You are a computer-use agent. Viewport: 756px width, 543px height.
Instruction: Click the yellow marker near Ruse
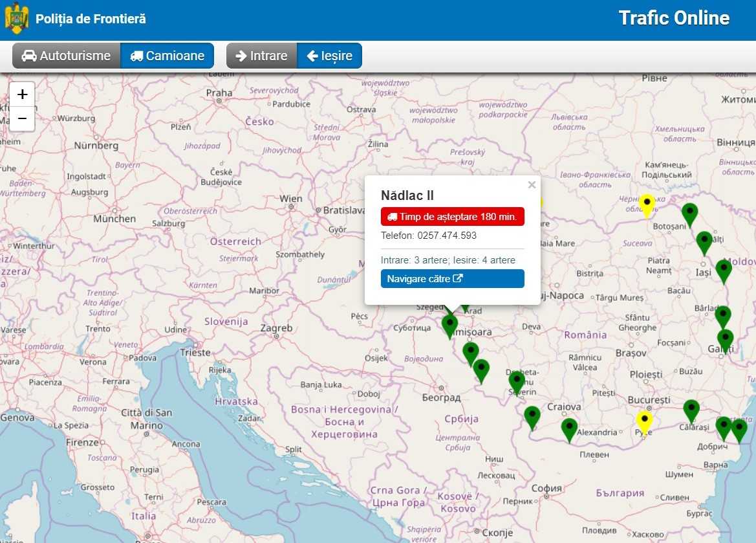(x=643, y=421)
